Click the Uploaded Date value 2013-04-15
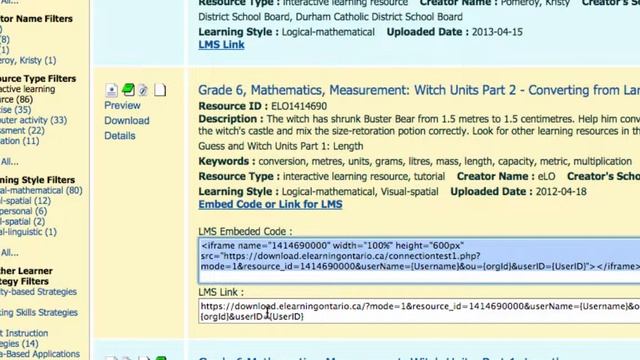The image size is (640, 360). 497,32
